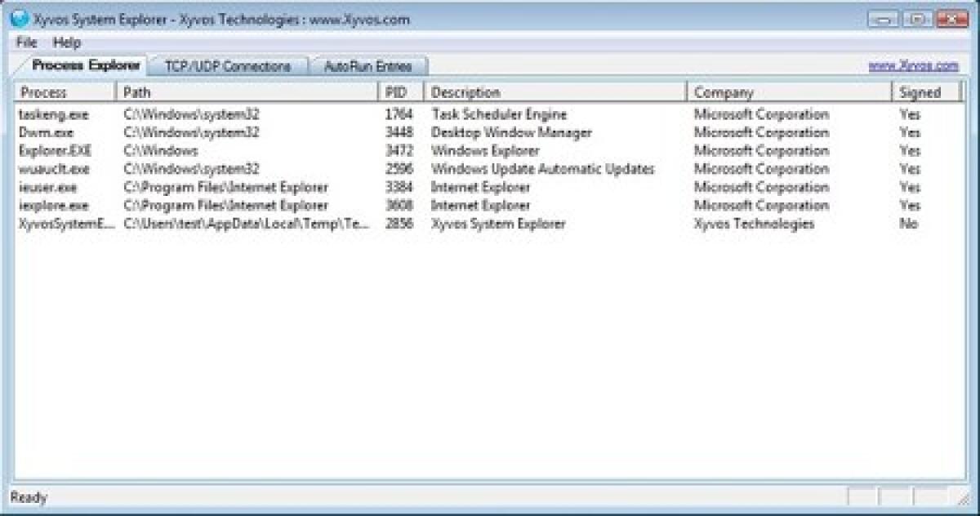The height and width of the screenshot is (516, 980).
Task: Maximize the Xyvos System Explorer window
Action: tap(917, 19)
